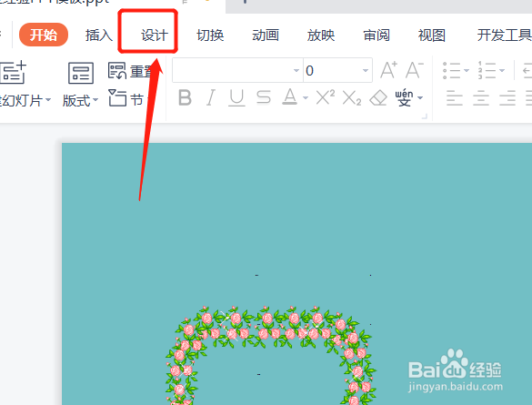The height and width of the screenshot is (405, 532).
Task: Expand the bullet list dropdown arrow
Action: coord(467,71)
